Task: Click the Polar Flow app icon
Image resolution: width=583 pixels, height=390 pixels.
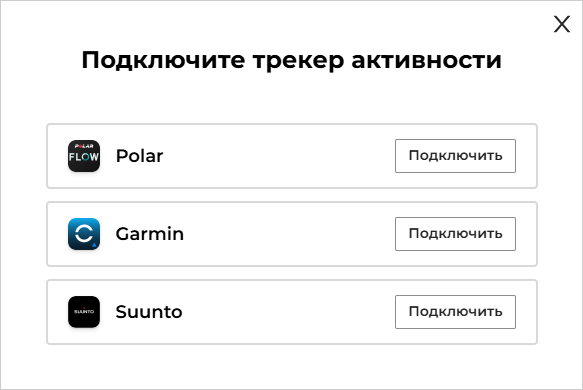Action: pos(84,156)
